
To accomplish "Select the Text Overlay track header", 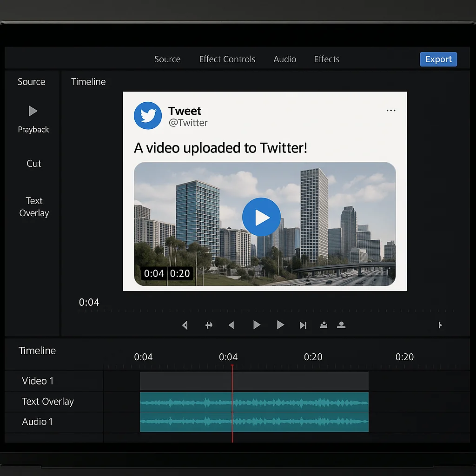I will coord(54,401).
